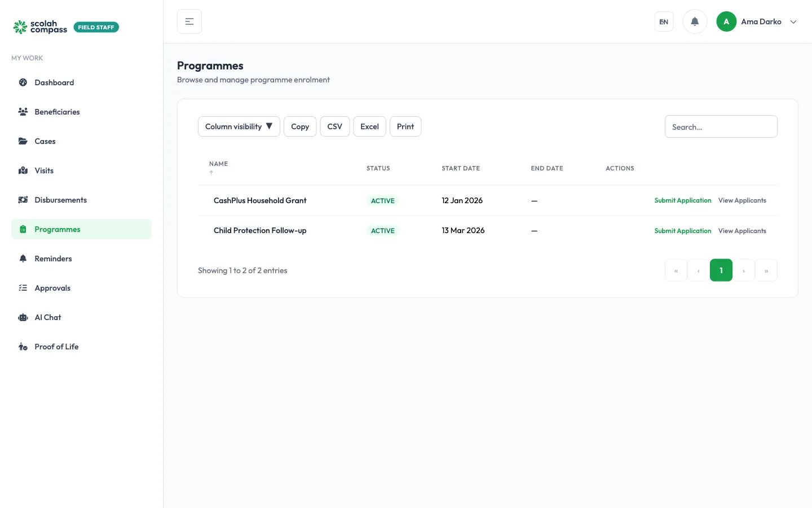
Task: Export the table using the CSV button
Action: pos(335,126)
